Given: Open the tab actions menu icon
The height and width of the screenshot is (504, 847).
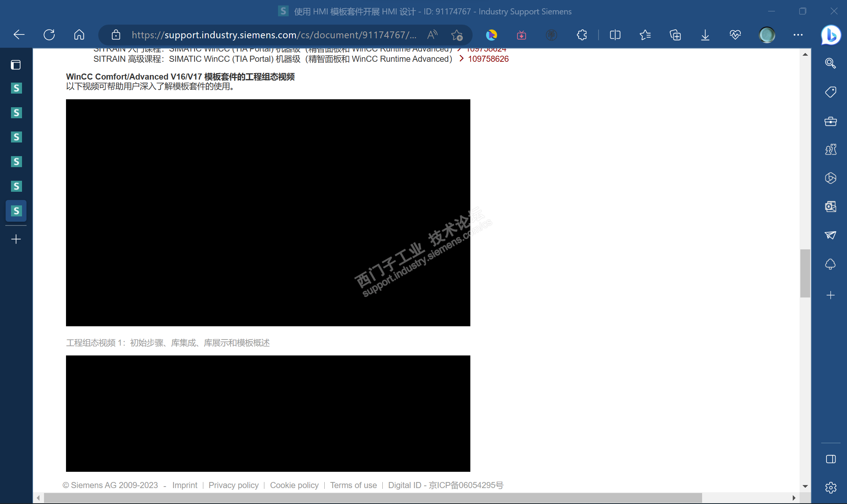Looking at the screenshot, I should tap(16, 65).
